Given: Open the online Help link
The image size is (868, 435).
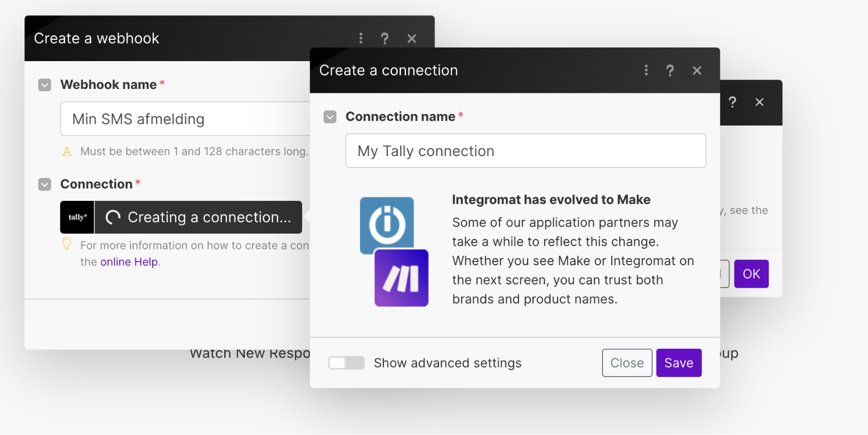Looking at the screenshot, I should coord(129,262).
